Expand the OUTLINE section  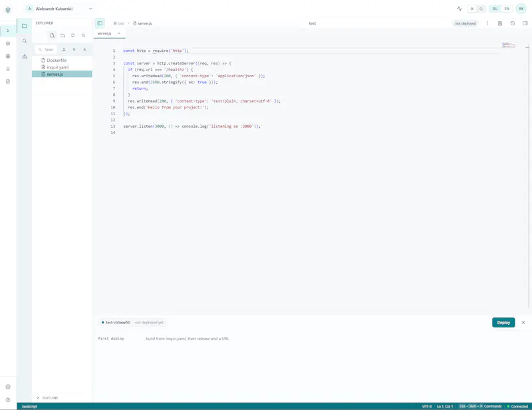coord(47,398)
